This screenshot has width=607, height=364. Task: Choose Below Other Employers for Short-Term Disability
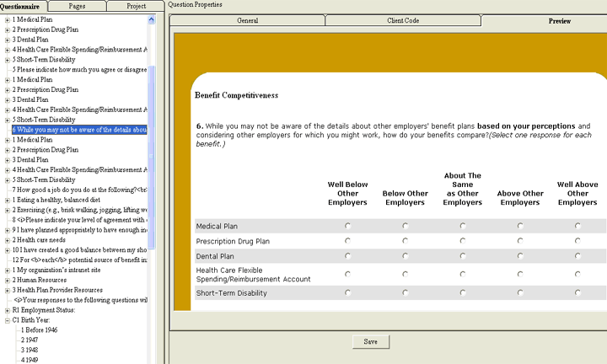tap(405, 292)
